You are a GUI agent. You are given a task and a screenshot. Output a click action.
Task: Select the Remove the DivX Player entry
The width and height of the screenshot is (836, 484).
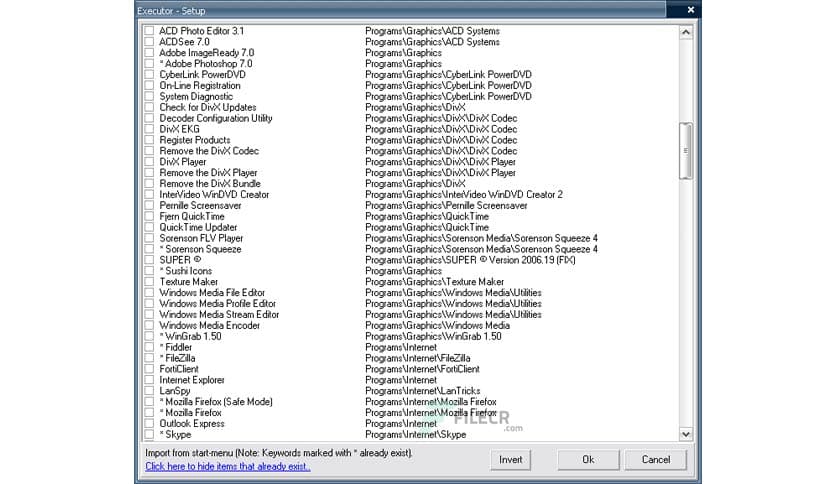208,173
